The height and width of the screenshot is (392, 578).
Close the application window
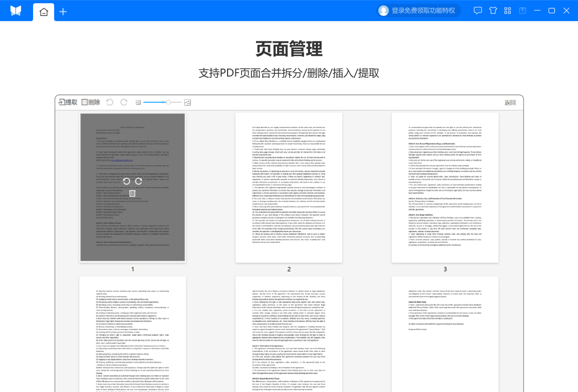point(567,11)
